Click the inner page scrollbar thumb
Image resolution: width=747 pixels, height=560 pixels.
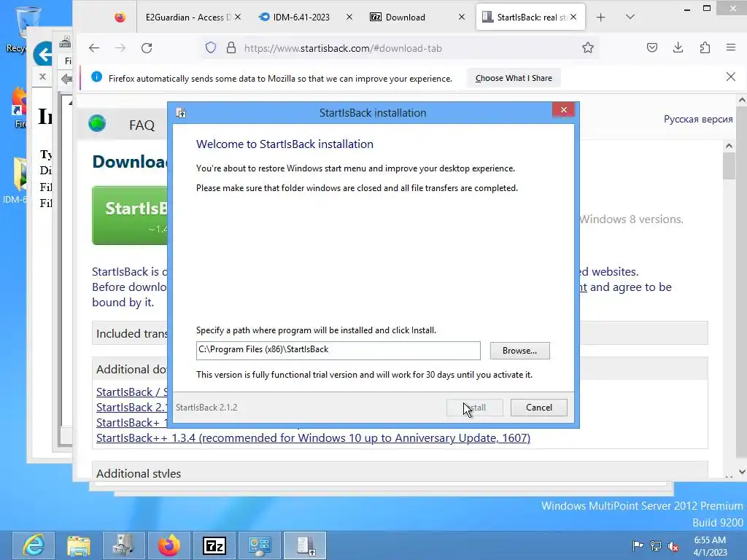point(729,166)
